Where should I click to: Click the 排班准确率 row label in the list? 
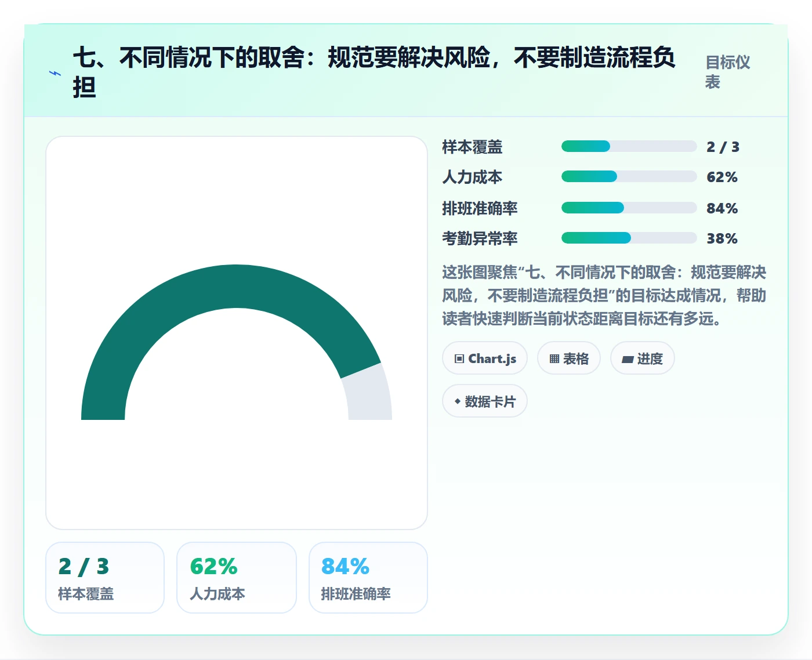click(480, 208)
